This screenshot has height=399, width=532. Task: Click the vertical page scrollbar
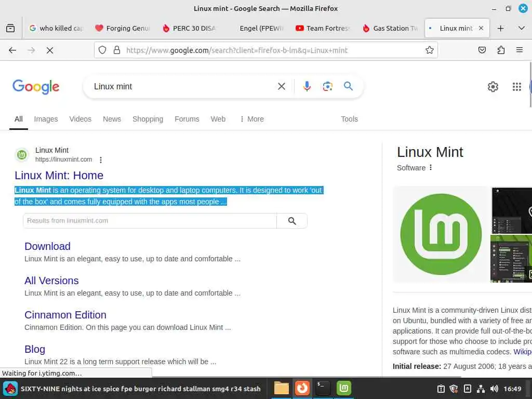tap(530, 85)
